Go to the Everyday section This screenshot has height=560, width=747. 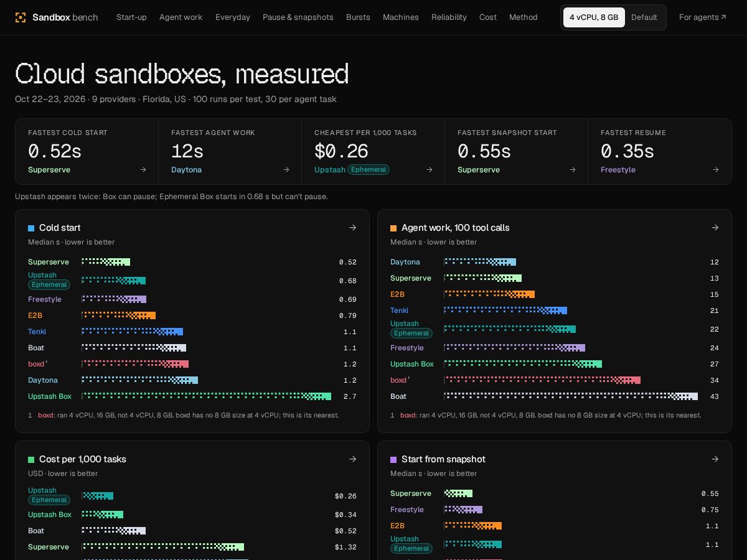click(233, 17)
